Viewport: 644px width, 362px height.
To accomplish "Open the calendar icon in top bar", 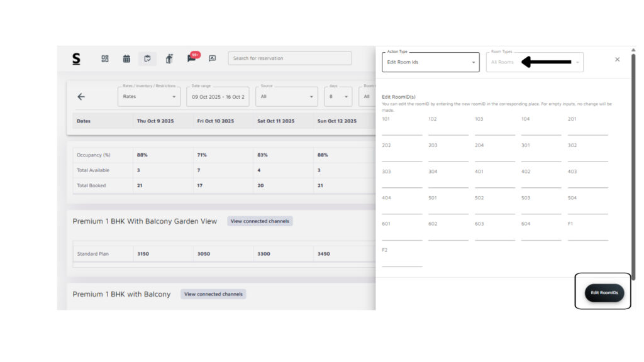I will [126, 58].
